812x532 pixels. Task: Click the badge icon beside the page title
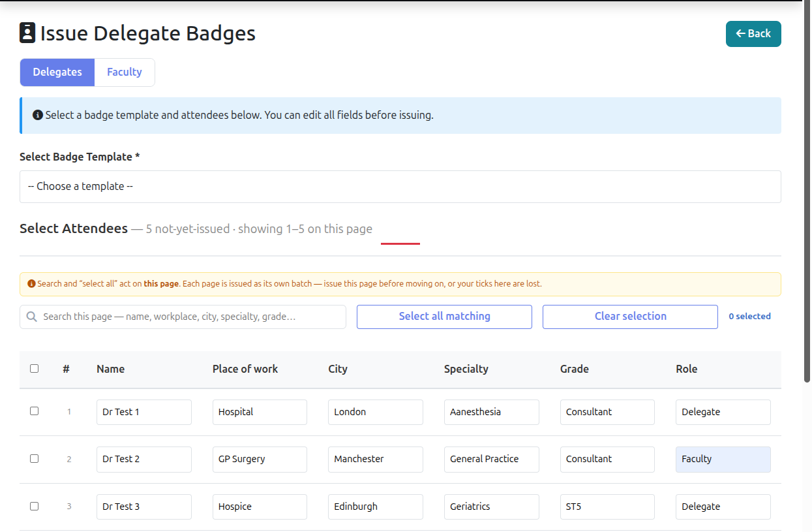pos(27,33)
